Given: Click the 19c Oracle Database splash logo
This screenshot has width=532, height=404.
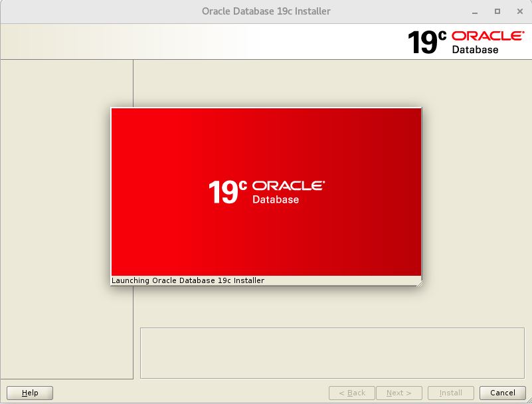Looking at the screenshot, I should (x=267, y=192).
